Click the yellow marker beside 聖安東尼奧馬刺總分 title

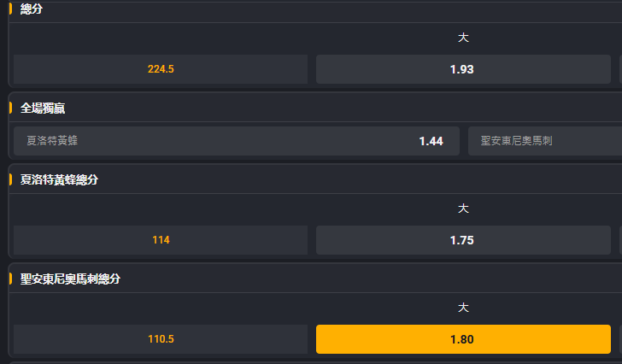10,279
